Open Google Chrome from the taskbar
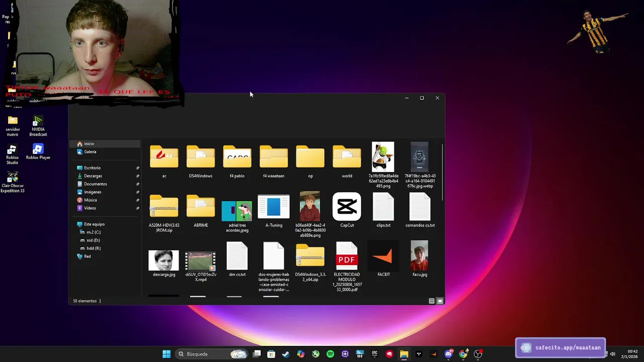 tap(463, 354)
